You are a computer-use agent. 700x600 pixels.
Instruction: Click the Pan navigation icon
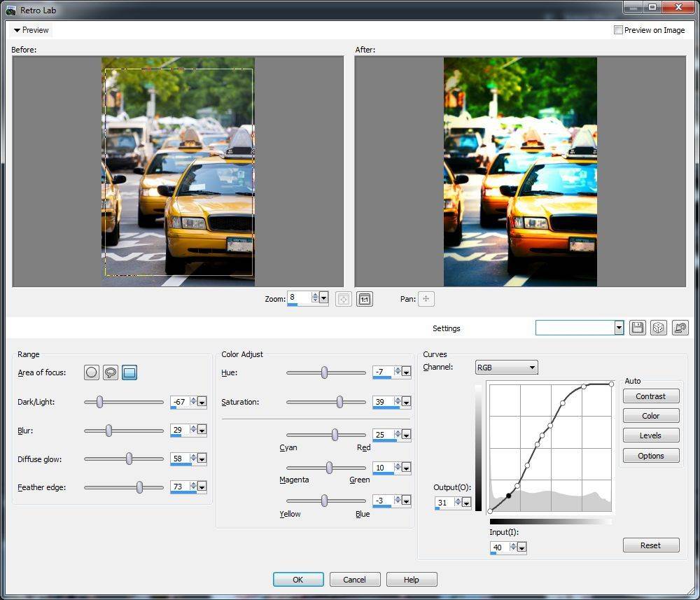[x=426, y=299]
